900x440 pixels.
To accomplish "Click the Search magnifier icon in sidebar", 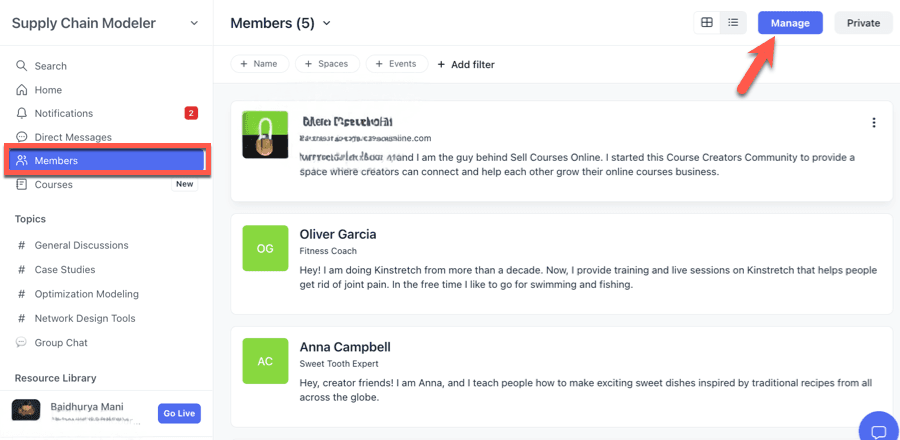I will tap(22, 66).
